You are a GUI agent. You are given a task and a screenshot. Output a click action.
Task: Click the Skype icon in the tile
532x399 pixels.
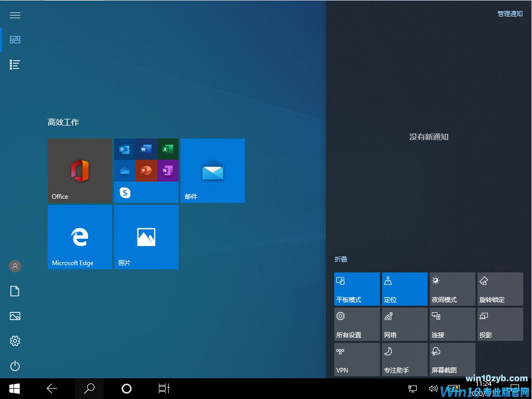coord(125,193)
